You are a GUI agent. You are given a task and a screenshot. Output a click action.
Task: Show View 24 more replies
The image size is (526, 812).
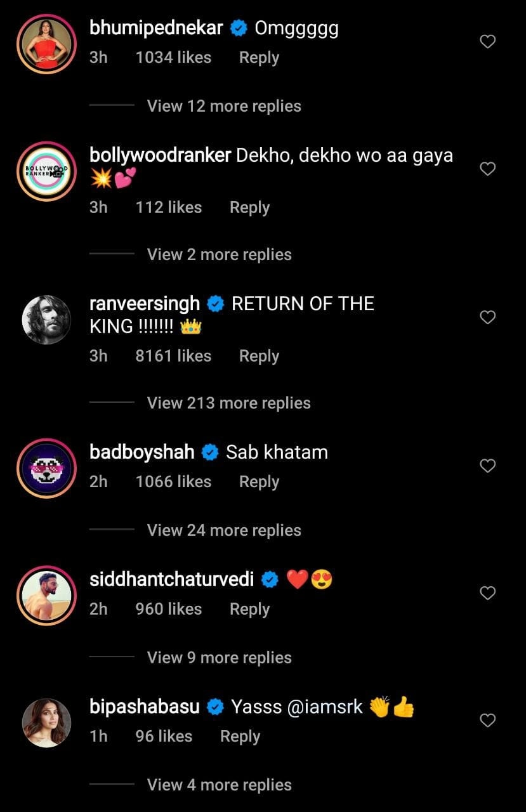224,530
